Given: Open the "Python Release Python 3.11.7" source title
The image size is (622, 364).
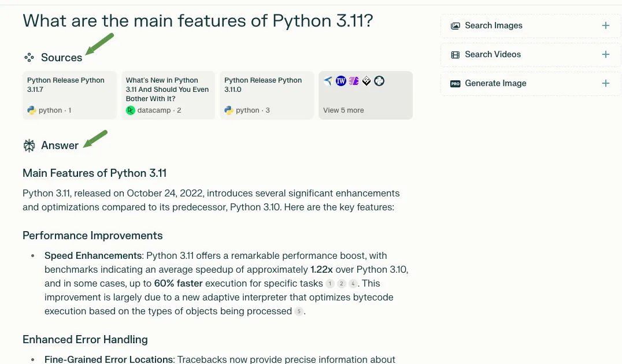Looking at the screenshot, I should [x=66, y=85].
